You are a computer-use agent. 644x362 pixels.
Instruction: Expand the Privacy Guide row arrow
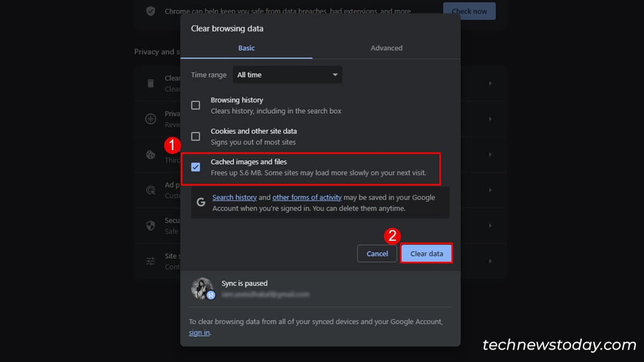[490, 119]
